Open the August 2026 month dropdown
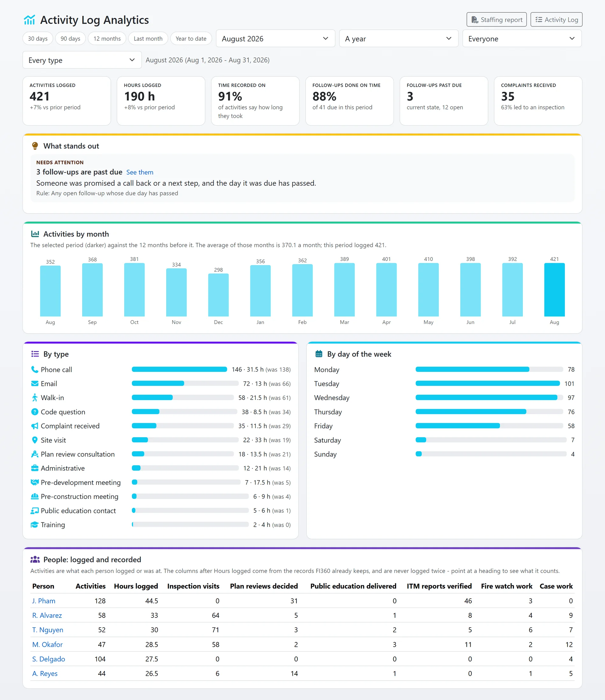This screenshot has width=605, height=700. (275, 39)
